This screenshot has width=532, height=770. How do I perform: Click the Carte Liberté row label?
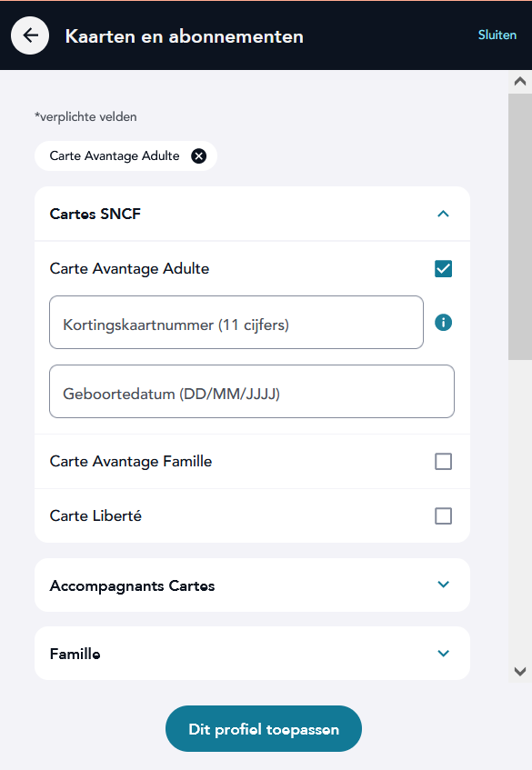[x=95, y=515]
